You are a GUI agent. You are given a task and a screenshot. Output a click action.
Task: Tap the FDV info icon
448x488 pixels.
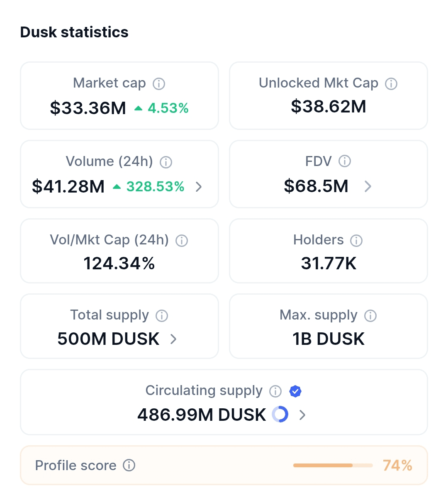point(345,161)
